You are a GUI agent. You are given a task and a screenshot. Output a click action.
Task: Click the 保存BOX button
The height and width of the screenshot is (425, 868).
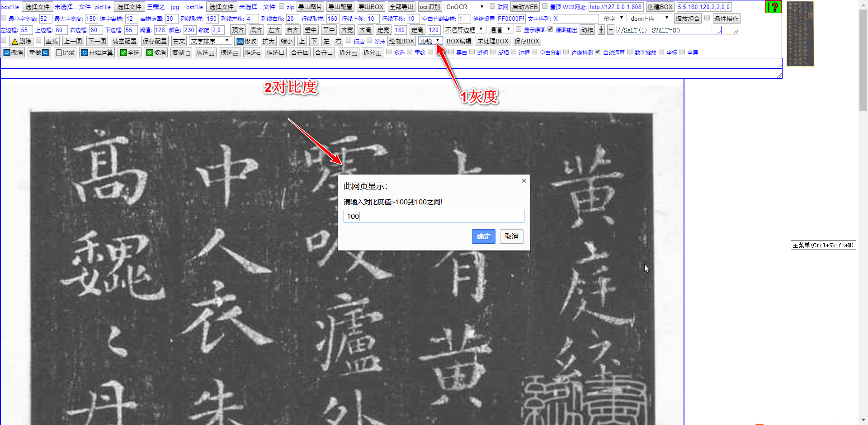527,41
